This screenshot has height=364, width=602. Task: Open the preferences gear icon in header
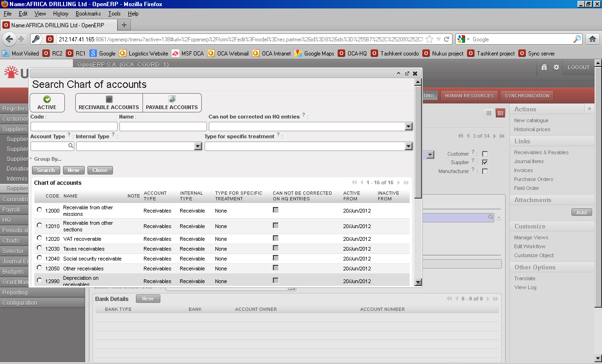click(x=556, y=67)
